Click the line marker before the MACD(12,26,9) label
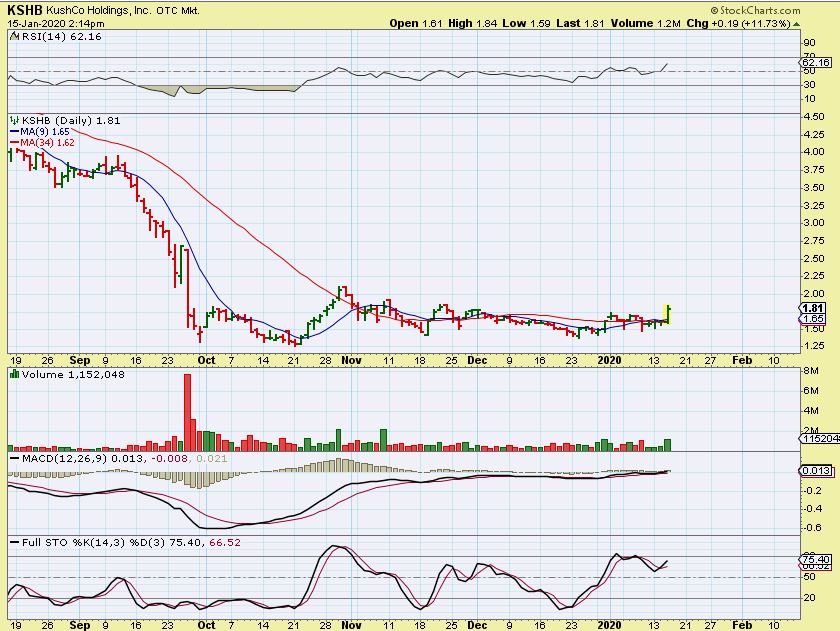Screen dimensions: 840x631 point(15,459)
